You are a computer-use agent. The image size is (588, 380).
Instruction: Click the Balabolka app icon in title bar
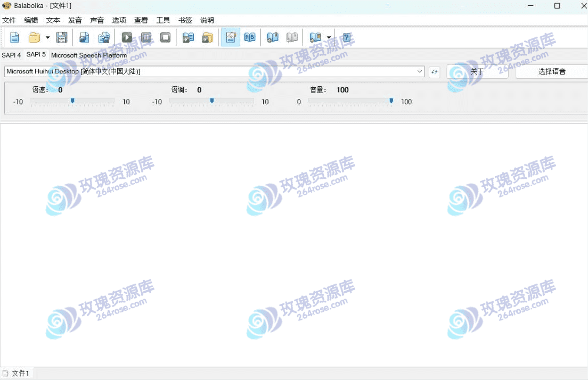pyautogui.click(x=7, y=6)
